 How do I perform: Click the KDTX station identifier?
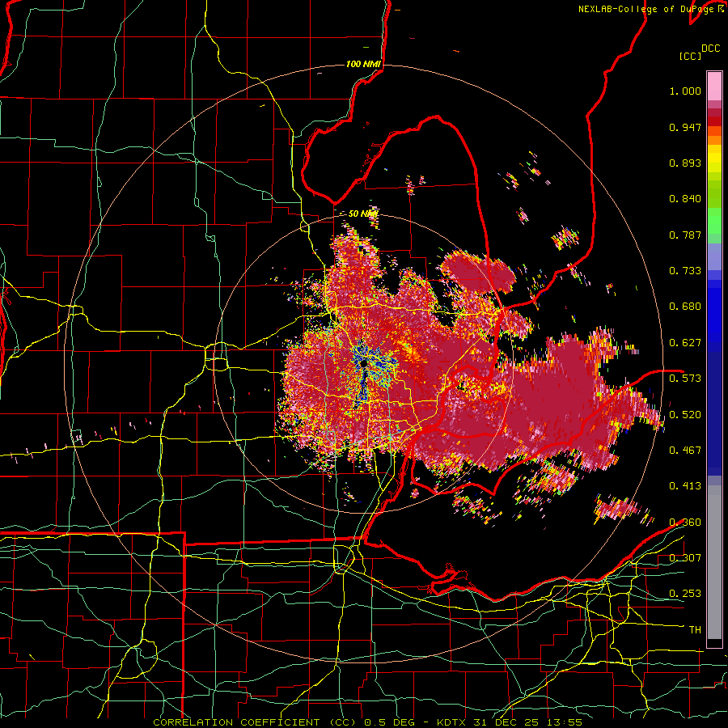point(451,722)
